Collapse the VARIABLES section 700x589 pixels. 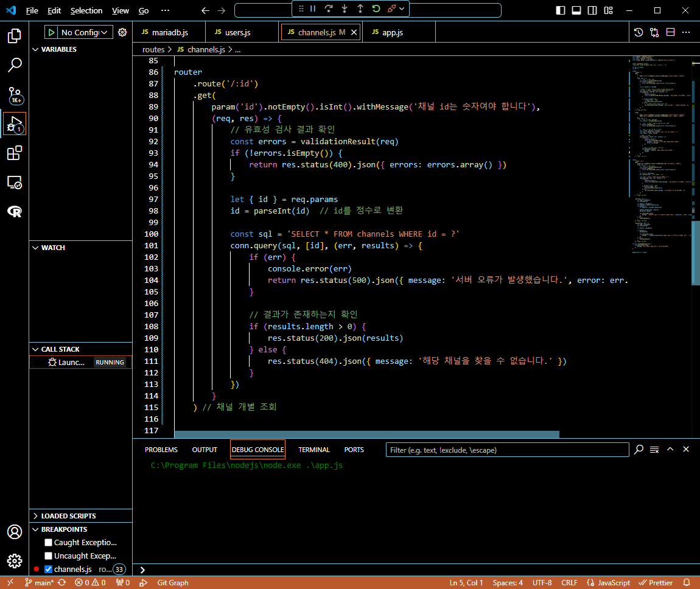(80, 49)
